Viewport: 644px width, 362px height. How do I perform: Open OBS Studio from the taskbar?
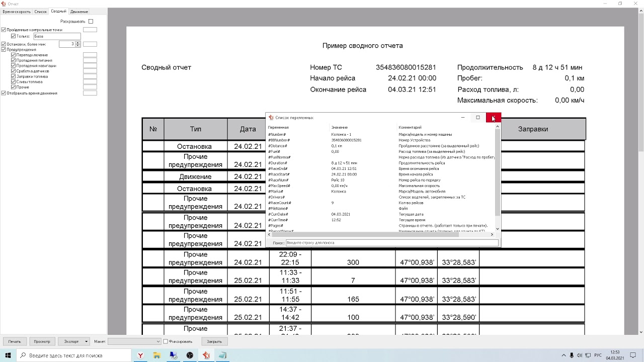[190, 355]
